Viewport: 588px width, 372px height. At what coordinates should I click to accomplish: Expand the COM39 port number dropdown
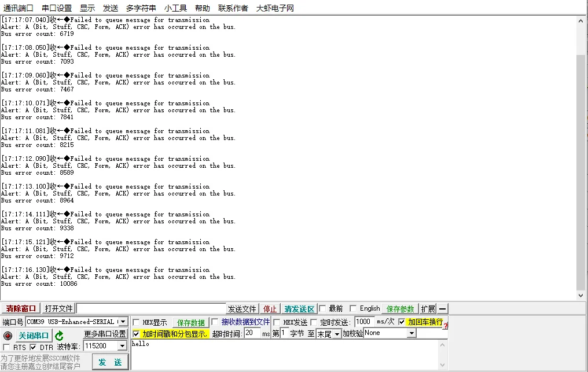122,322
